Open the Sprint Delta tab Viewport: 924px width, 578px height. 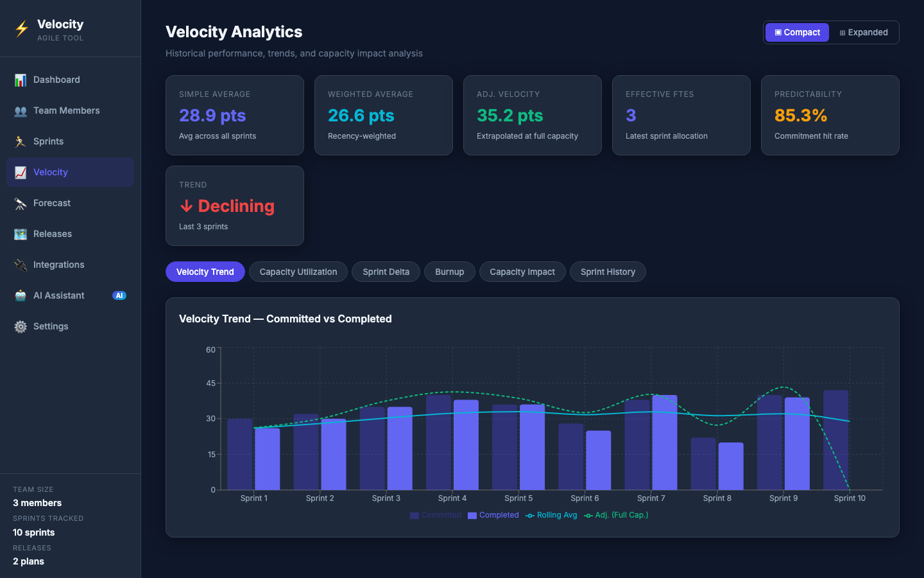click(x=386, y=272)
